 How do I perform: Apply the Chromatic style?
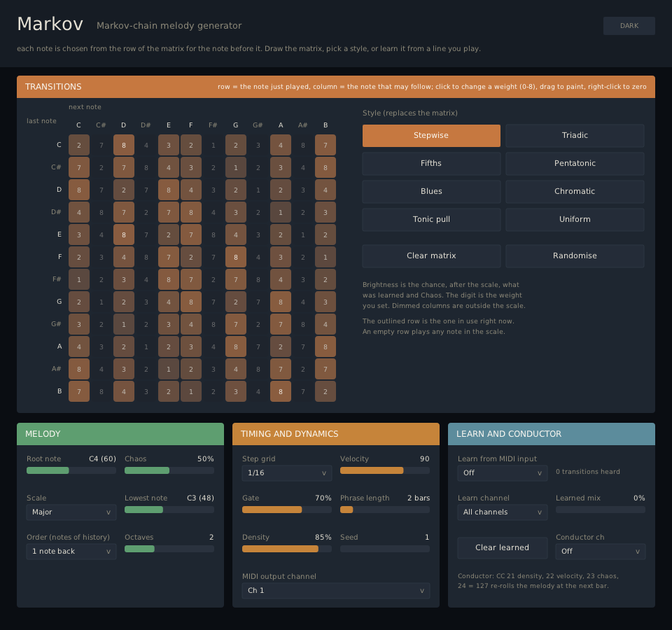(x=575, y=191)
